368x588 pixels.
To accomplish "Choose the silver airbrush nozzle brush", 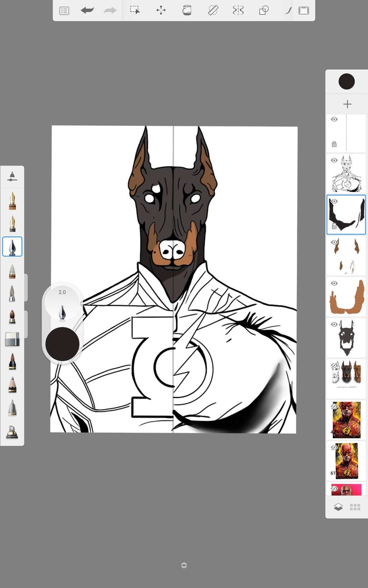I will click(12, 408).
